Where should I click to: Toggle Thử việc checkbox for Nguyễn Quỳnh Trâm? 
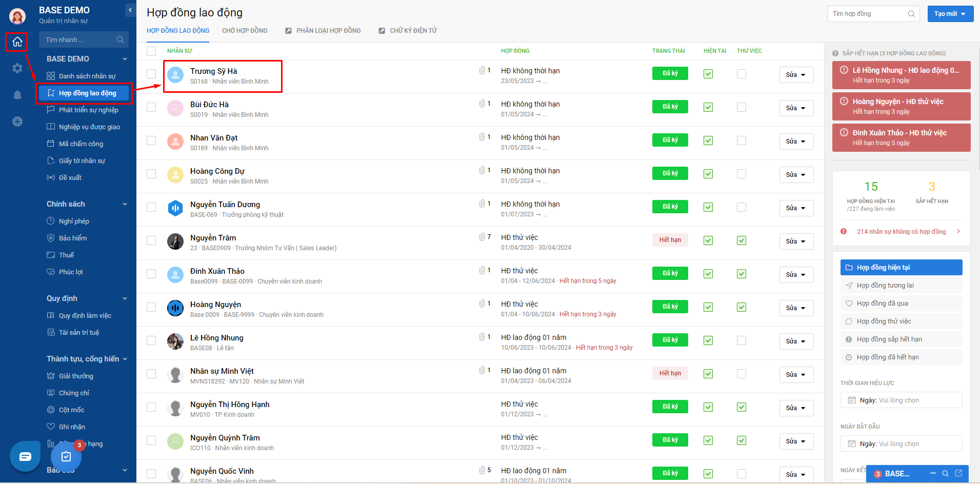pyautogui.click(x=742, y=440)
